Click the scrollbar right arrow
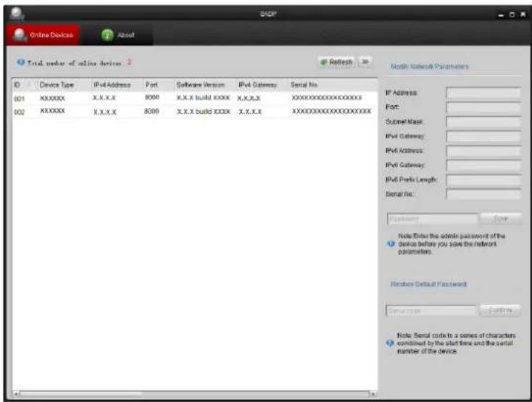Image resolution: width=532 pixels, height=402 pixels. tap(373, 393)
